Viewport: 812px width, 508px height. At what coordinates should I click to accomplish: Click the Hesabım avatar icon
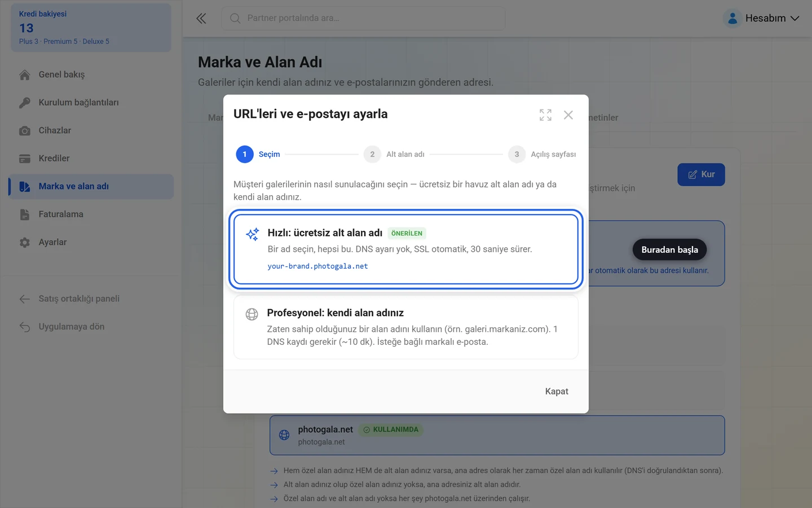click(732, 19)
